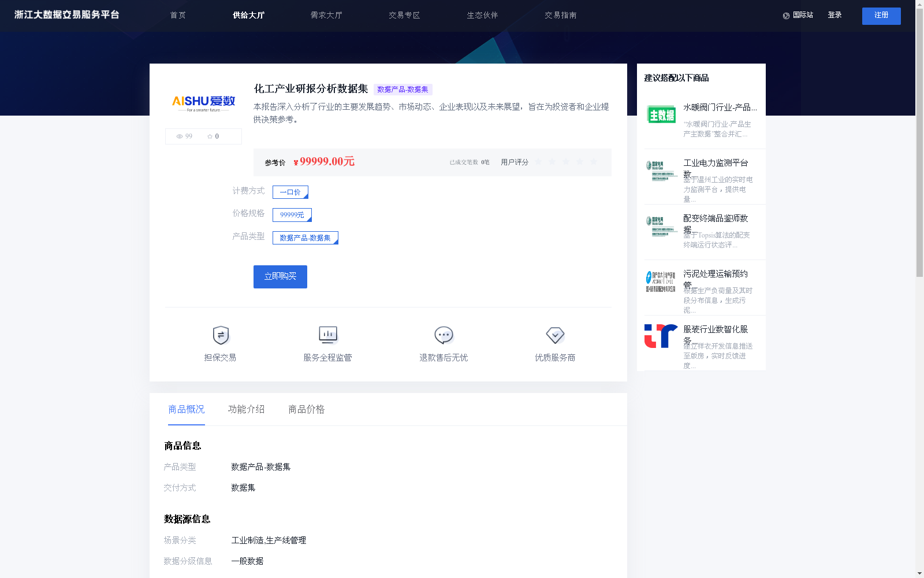The height and width of the screenshot is (578, 924).
Task: Click the globe icon beside 国际站
Action: [786, 16]
